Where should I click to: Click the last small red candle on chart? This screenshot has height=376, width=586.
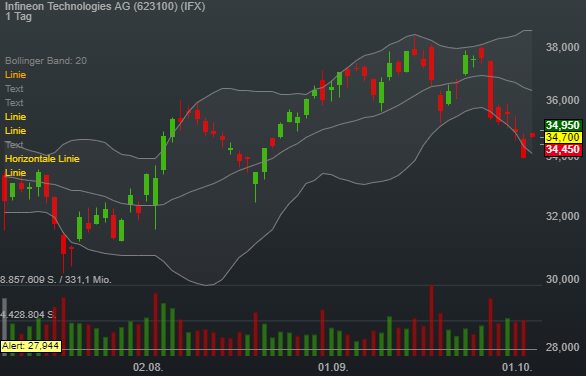coord(532,135)
